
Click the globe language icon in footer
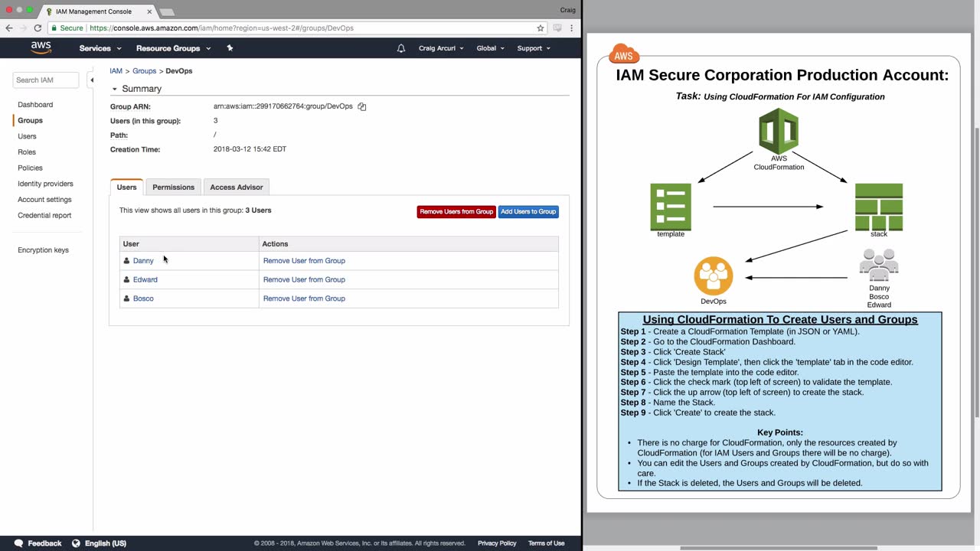[76, 543]
